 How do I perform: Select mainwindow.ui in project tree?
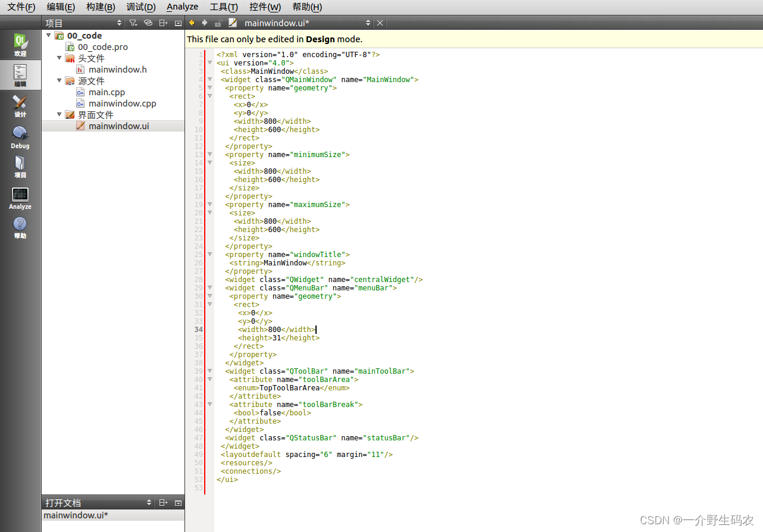pos(118,126)
